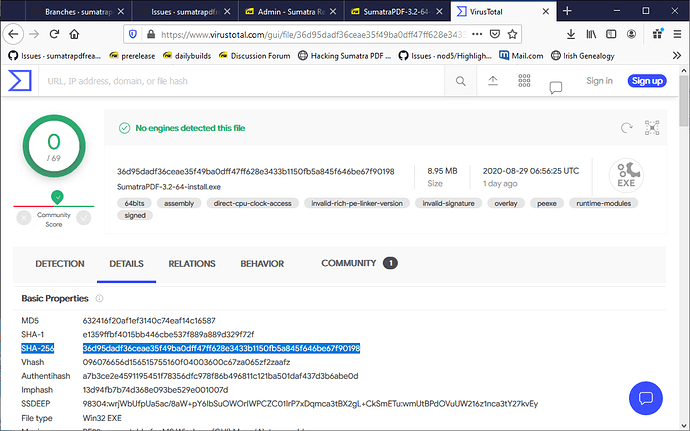Click the runtime-modules tag
This screenshot has height=431, width=690.
(x=603, y=203)
